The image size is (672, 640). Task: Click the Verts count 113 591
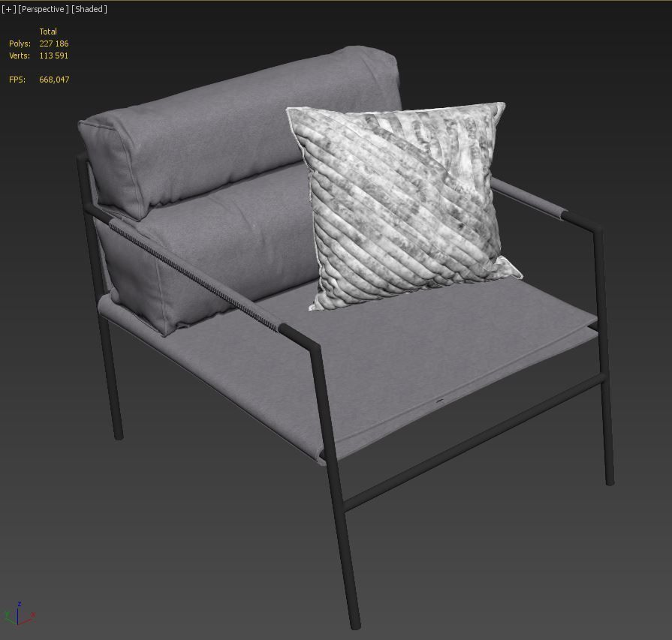coord(53,56)
